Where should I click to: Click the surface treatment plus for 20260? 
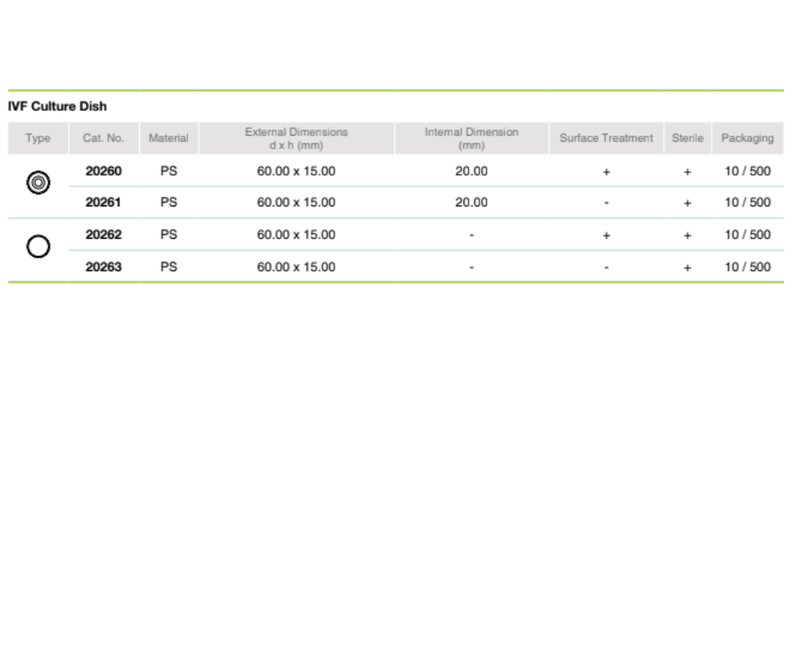[606, 172]
